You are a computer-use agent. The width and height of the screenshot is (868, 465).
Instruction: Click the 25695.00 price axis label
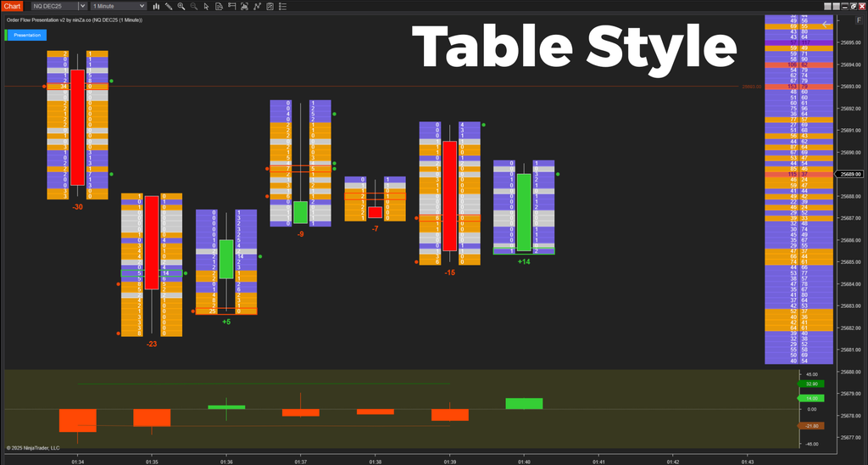click(849, 42)
